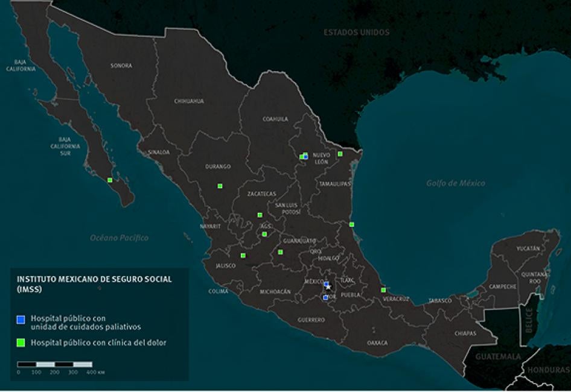This screenshot has width=571, height=392.
Task: Click the Chihuahua state label
Action: (188, 101)
